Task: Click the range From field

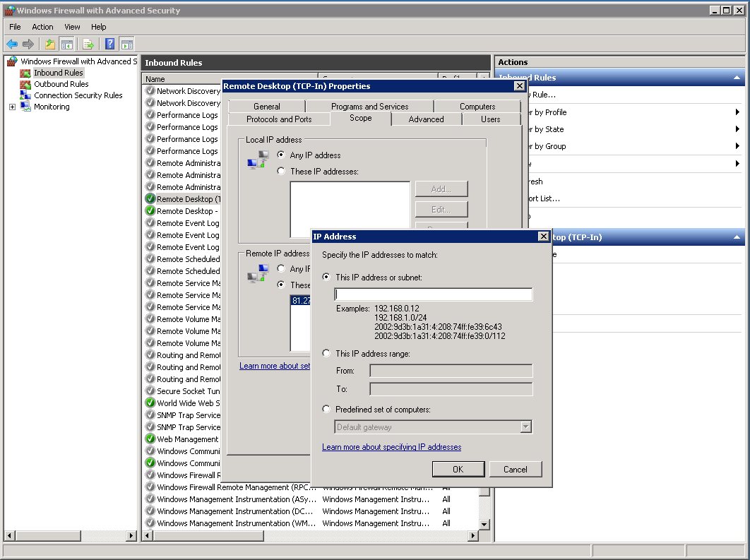Action: click(451, 371)
